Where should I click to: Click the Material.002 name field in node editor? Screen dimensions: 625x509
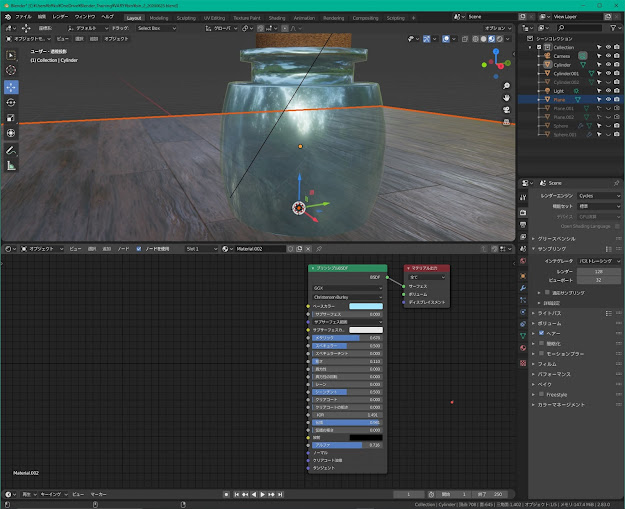(260, 249)
